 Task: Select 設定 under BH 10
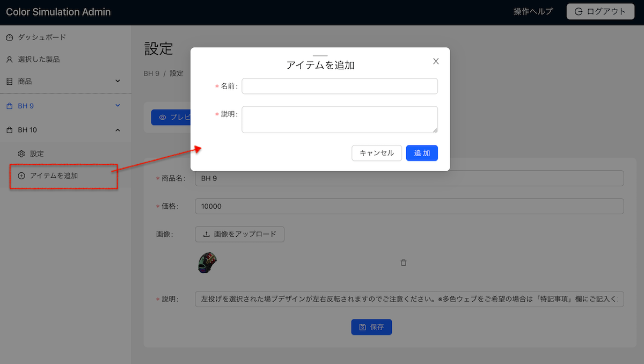click(x=37, y=154)
